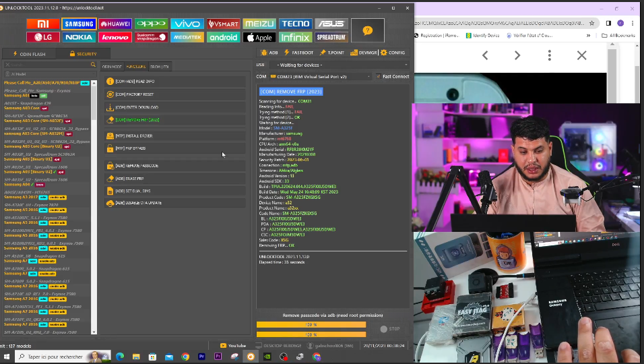Select the Samsung brand logo
The image size is (644, 364).
click(79, 24)
